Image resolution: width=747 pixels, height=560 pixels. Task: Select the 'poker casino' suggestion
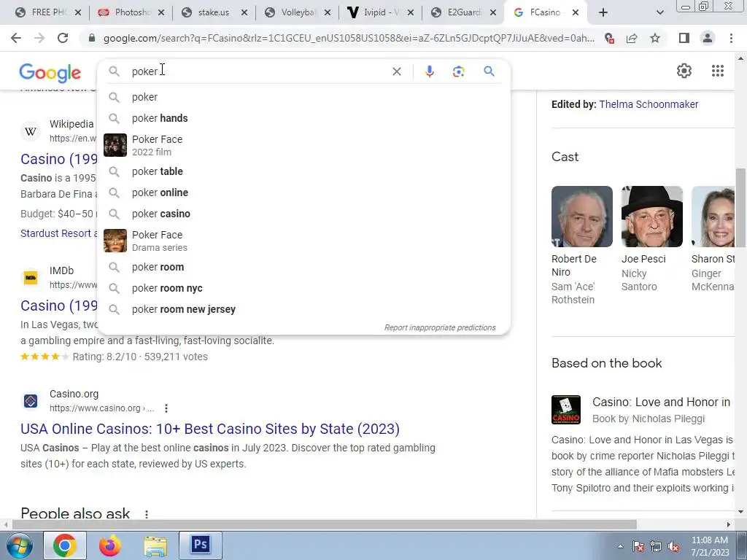(303, 214)
